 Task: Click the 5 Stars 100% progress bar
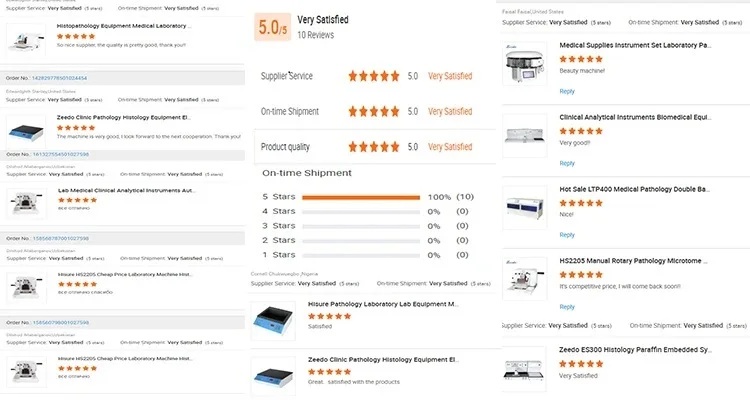360,197
